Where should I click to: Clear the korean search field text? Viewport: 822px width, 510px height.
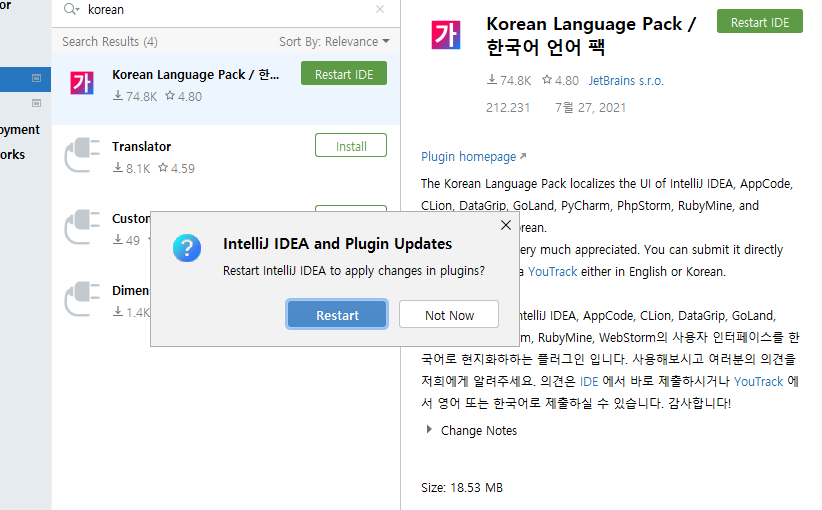380,9
